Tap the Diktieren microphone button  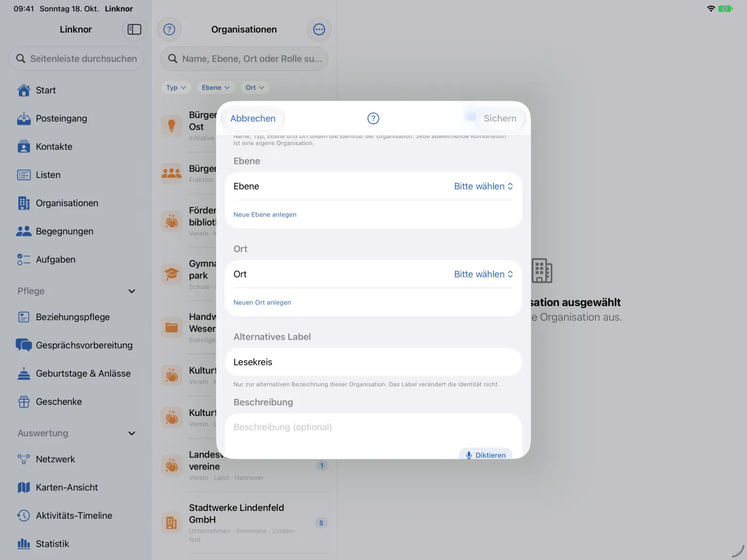tap(486, 455)
